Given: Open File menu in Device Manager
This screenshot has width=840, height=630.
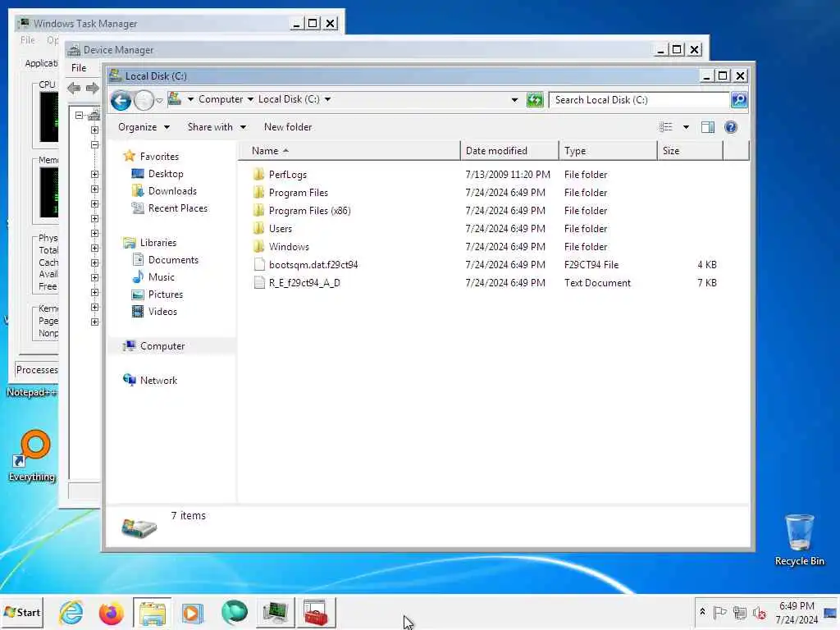Looking at the screenshot, I should click(79, 68).
